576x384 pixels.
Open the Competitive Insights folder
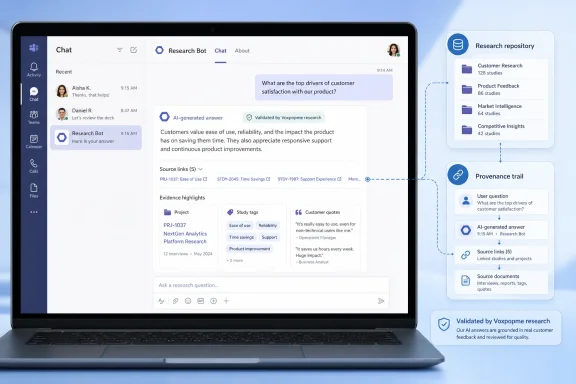point(501,129)
